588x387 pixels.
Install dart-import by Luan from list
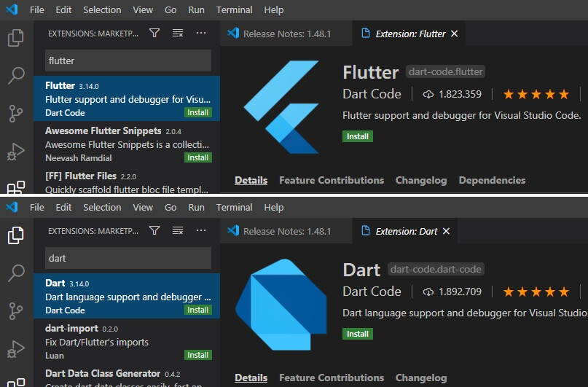point(198,355)
